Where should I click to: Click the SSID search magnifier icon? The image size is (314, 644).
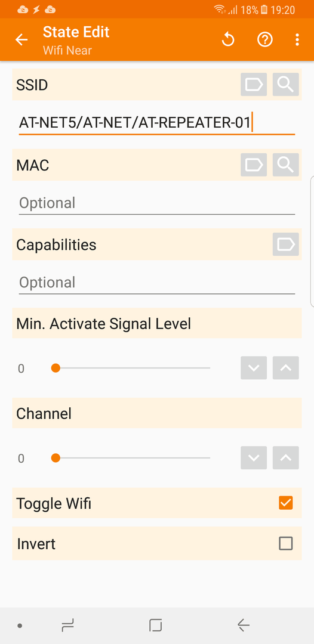[285, 85]
